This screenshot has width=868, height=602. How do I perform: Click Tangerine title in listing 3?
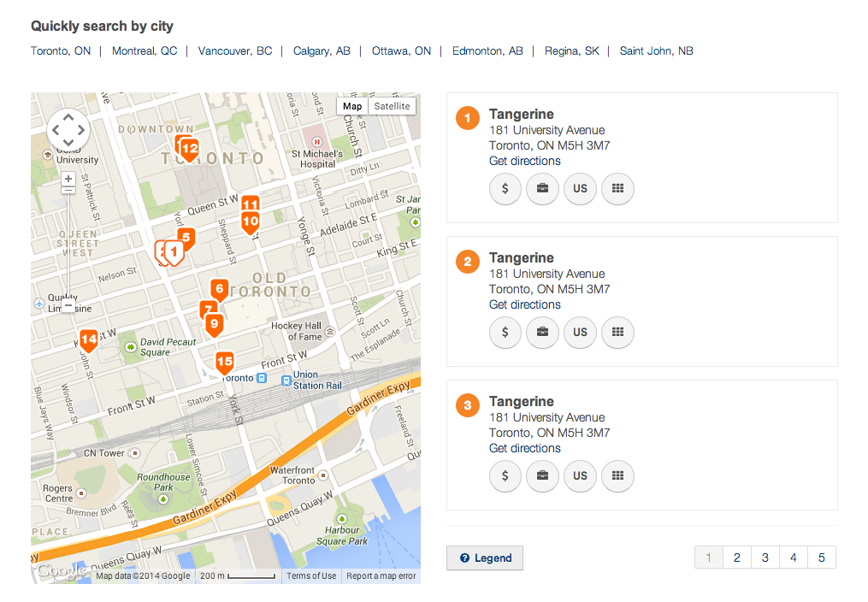(x=522, y=401)
